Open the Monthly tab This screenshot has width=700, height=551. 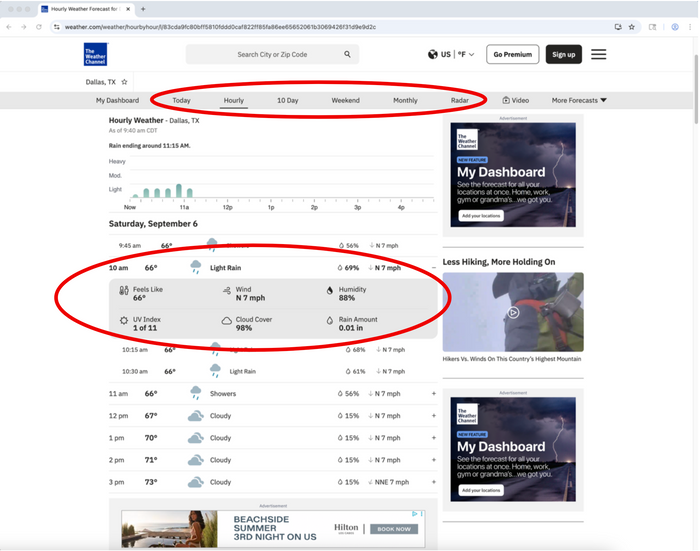tap(405, 100)
